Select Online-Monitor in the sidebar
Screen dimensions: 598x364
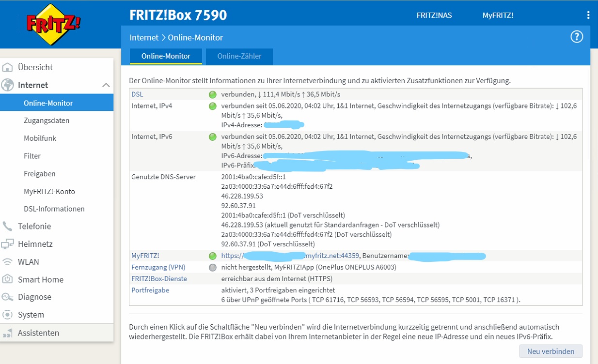point(57,103)
